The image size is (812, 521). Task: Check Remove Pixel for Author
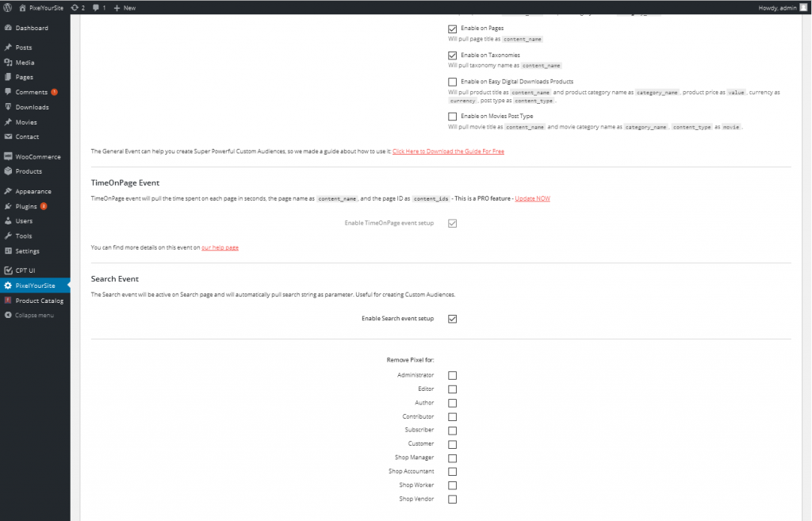[x=452, y=403]
